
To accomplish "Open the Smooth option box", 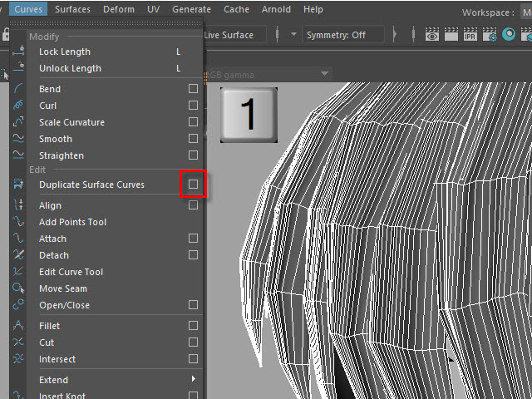I will [193, 139].
